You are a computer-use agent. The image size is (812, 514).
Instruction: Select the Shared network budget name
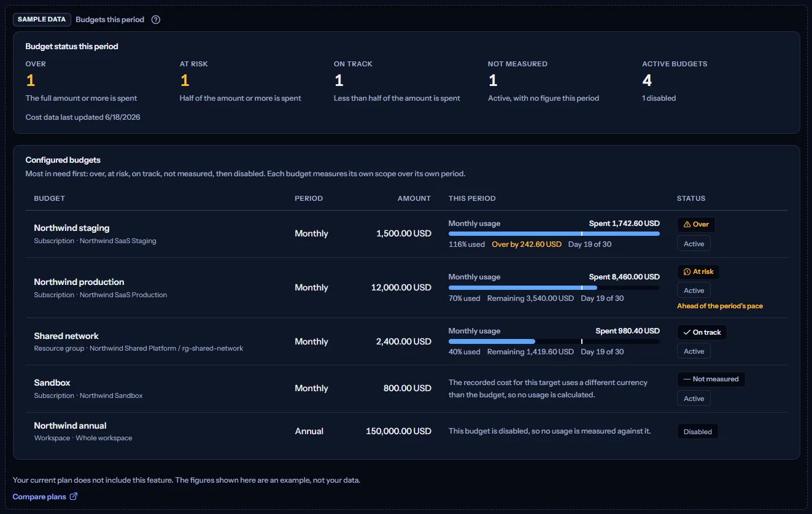point(66,336)
